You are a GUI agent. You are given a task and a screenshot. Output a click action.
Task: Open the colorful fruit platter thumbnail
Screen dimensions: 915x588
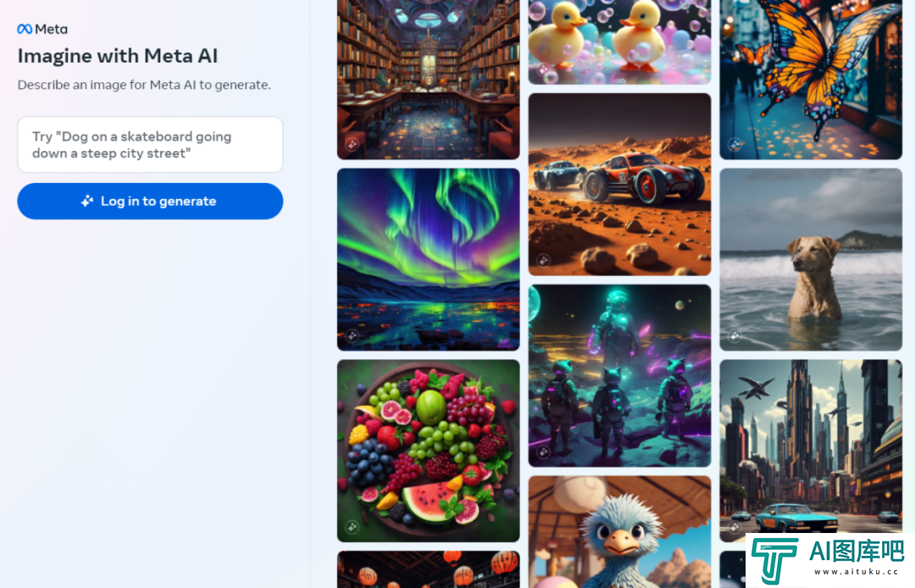tap(429, 451)
